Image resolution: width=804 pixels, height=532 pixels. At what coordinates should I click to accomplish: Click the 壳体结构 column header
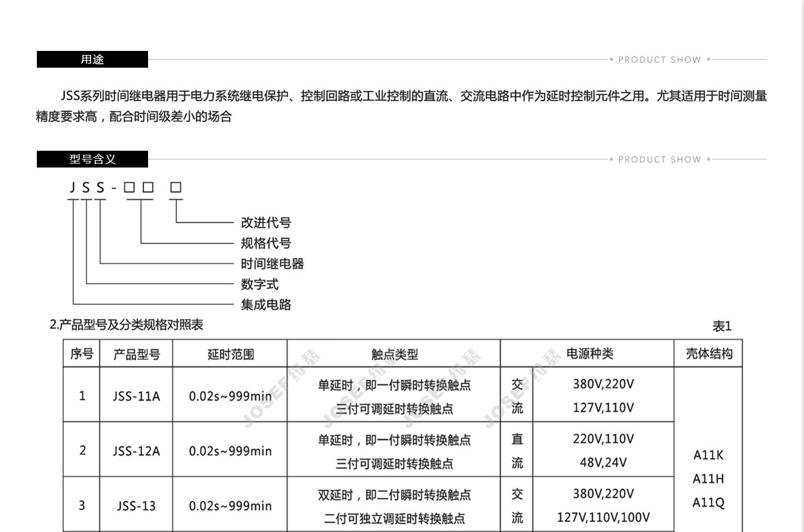(x=709, y=354)
